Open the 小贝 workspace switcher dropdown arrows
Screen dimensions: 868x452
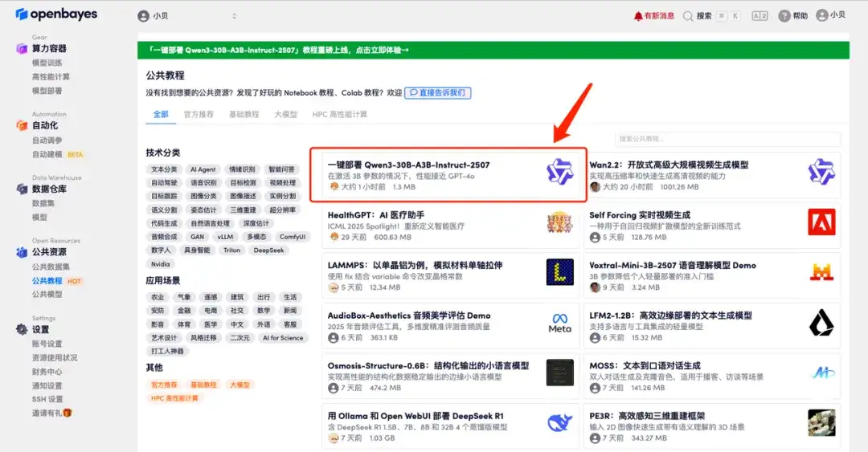click(234, 16)
